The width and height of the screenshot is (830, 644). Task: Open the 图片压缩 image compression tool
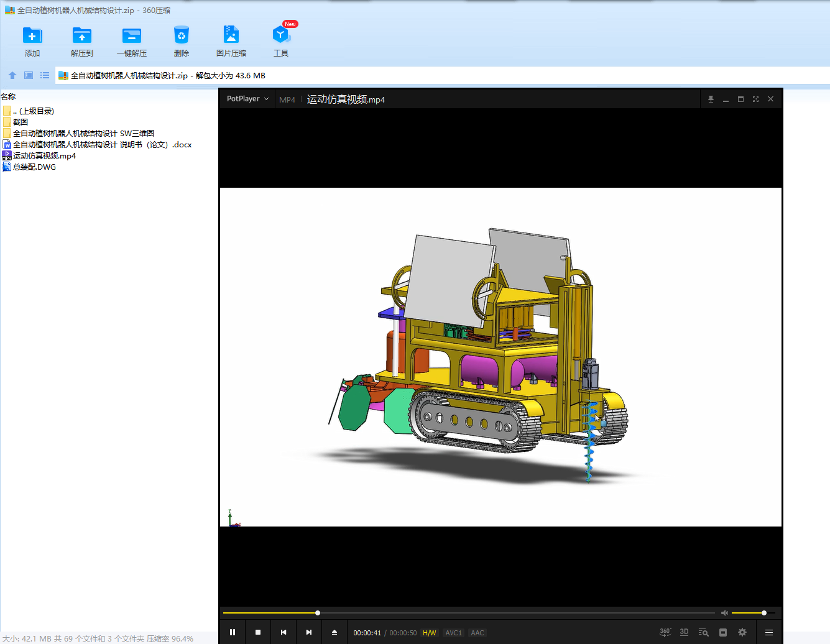click(231, 36)
